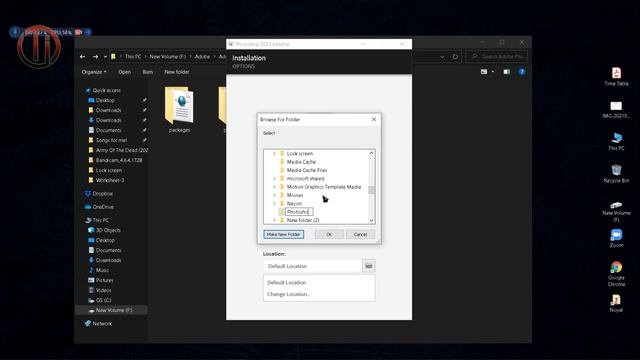Open Zoom desktop shortcut
Viewport: 640px width, 360px height.
tap(616, 238)
